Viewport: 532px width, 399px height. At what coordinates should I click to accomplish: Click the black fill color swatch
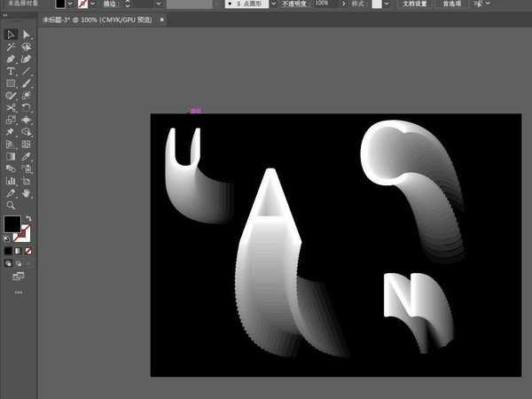(x=12, y=224)
